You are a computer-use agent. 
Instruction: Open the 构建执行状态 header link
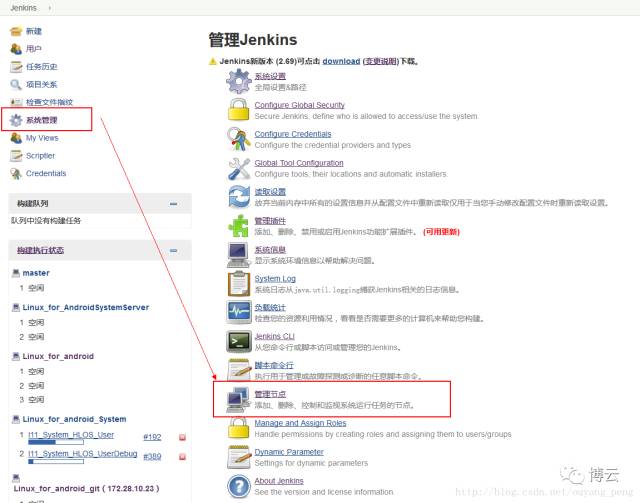pyautogui.click(x=40, y=250)
